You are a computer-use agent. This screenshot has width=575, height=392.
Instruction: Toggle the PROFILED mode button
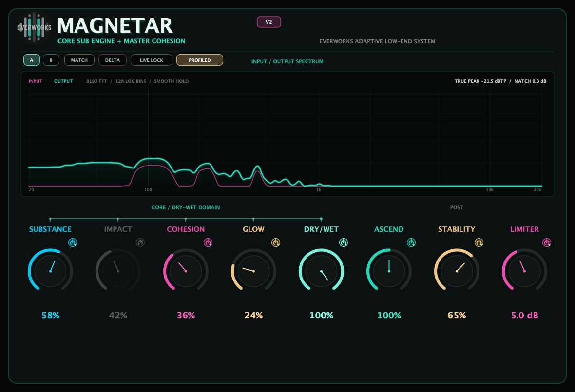pyautogui.click(x=200, y=60)
